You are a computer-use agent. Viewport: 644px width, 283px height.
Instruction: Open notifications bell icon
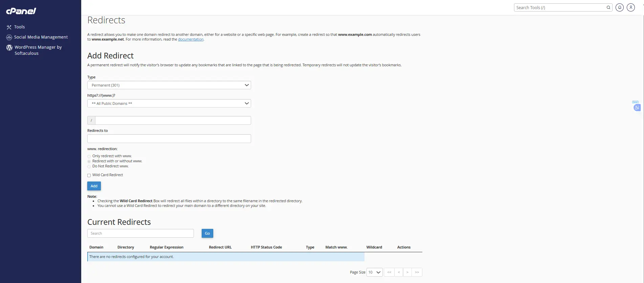[x=620, y=7]
